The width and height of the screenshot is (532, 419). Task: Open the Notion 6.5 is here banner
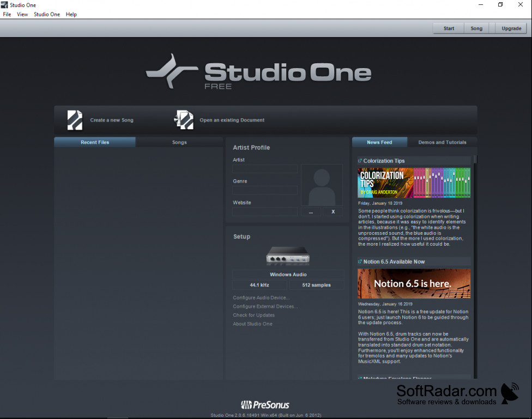pyautogui.click(x=414, y=284)
